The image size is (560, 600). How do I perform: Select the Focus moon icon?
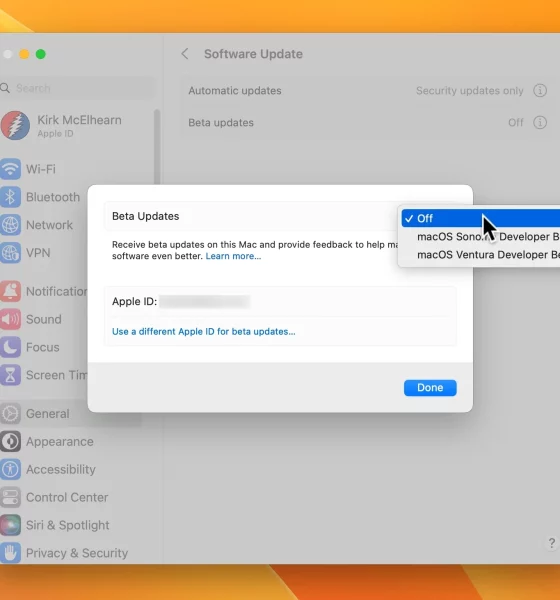10,347
